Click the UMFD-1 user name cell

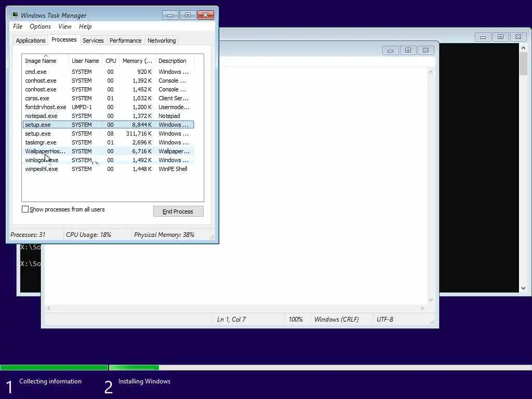[x=82, y=107]
